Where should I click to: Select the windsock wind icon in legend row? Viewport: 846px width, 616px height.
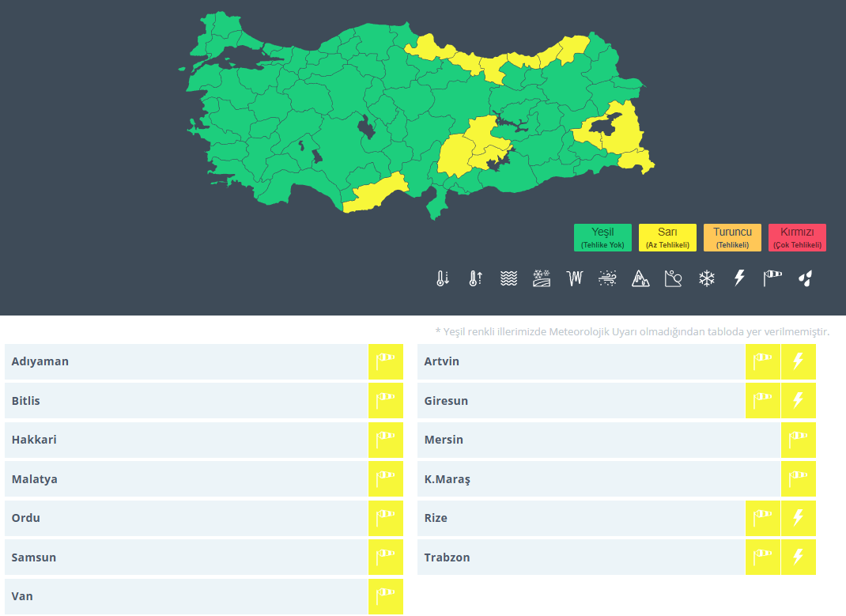pos(772,278)
